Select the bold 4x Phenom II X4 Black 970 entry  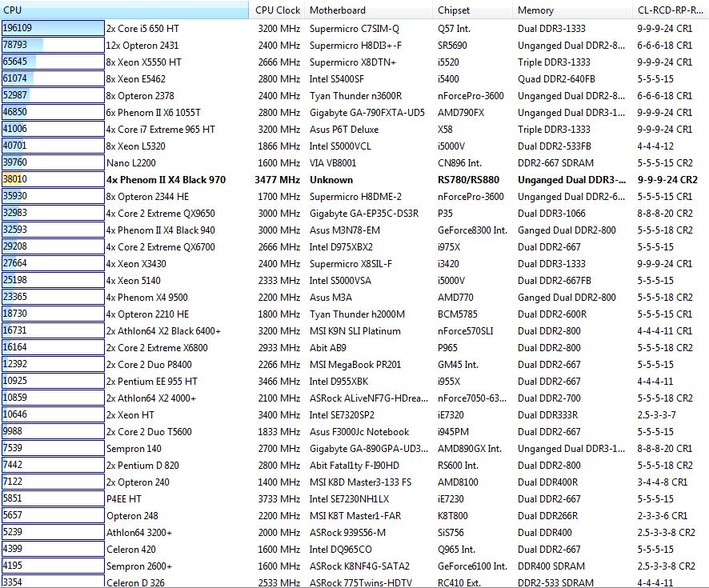pos(166,180)
